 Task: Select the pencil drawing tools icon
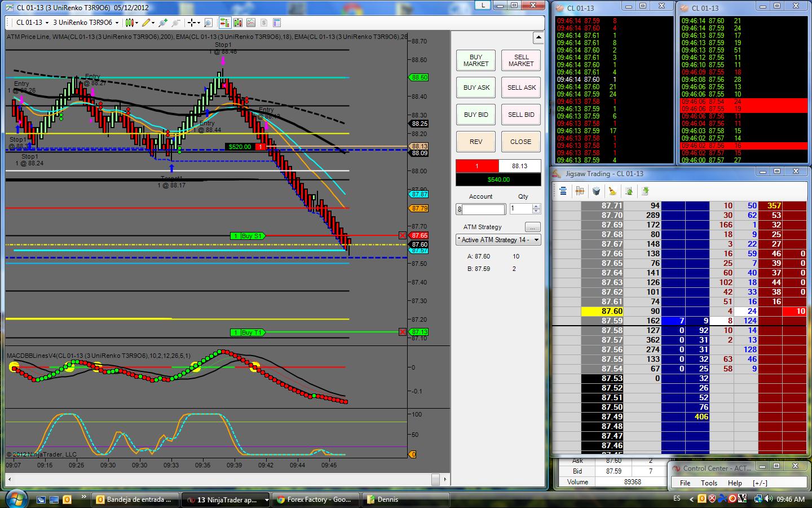click(146, 23)
